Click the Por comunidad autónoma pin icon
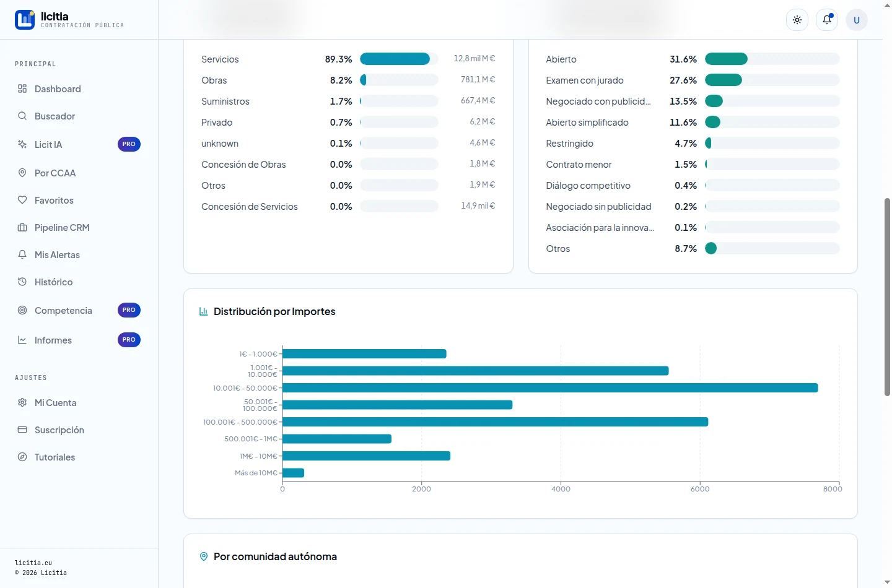 point(203,556)
